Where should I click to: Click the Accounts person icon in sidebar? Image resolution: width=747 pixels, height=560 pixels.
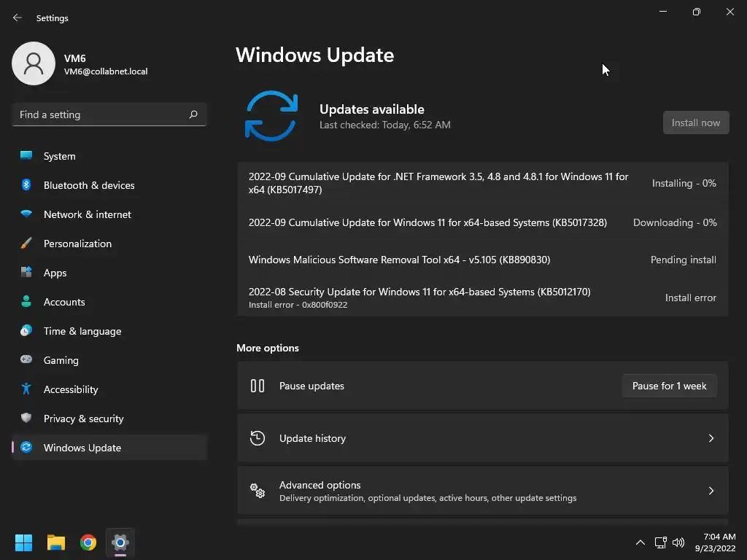[26, 301]
